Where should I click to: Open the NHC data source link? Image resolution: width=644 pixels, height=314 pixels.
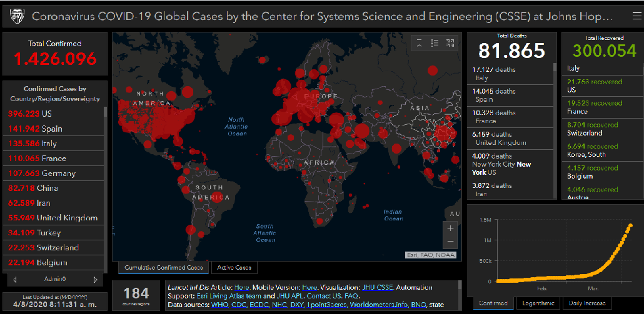[279, 305]
